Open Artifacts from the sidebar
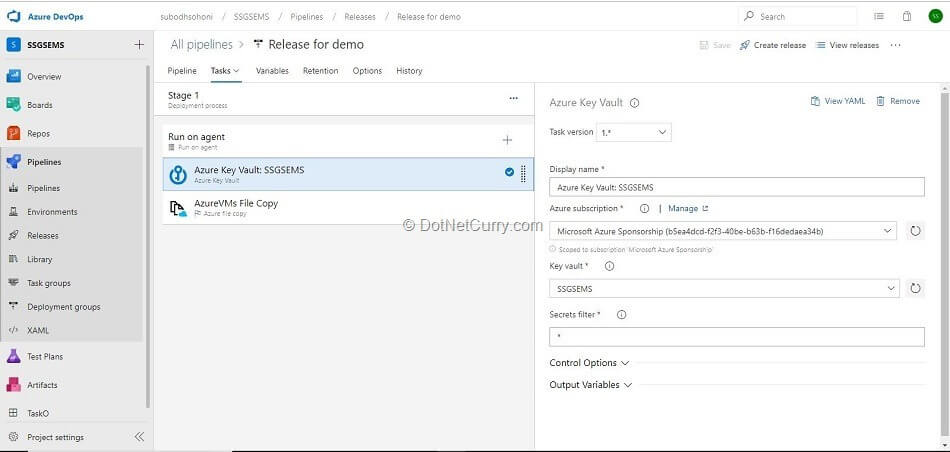This screenshot has height=452, width=950. tap(42, 385)
